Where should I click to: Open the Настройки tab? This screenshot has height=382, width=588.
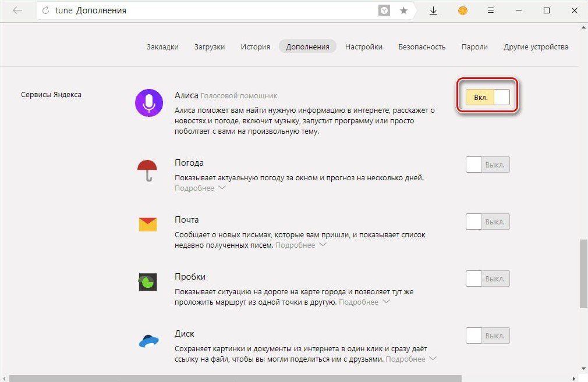coord(364,47)
